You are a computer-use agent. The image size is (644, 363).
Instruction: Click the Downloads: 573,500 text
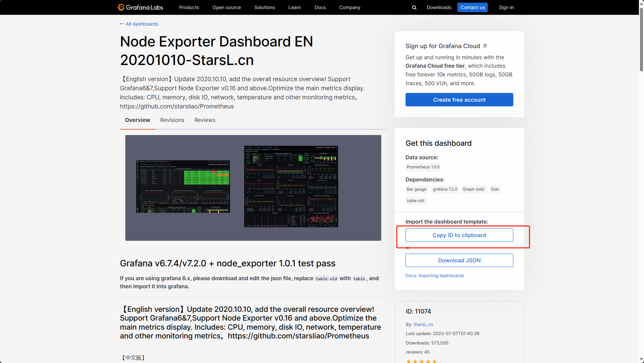427,343
